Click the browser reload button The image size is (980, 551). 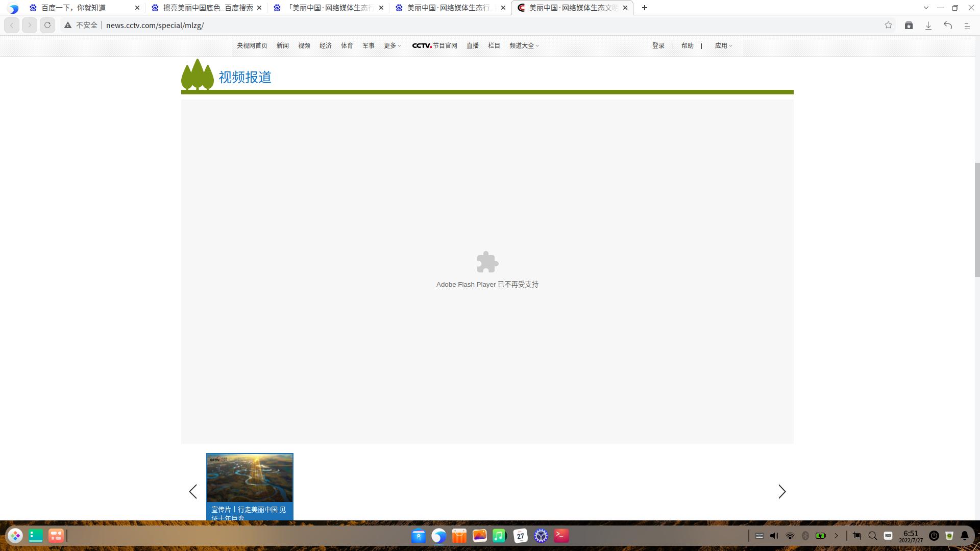point(47,25)
